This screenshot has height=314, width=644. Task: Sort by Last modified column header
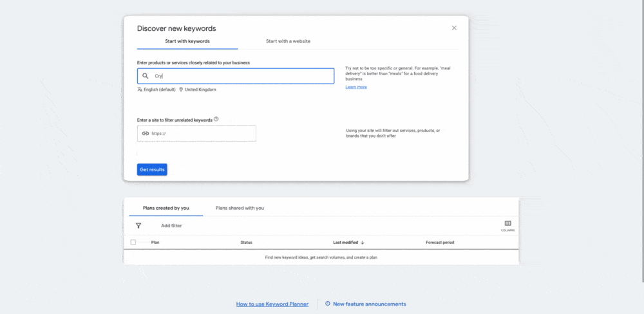pyautogui.click(x=345, y=243)
